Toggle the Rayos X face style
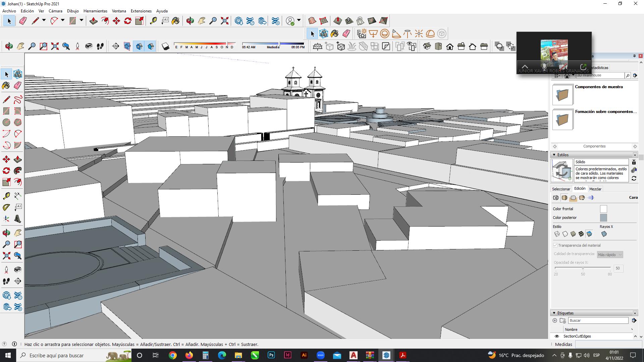The image size is (644, 362). pyautogui.click(x=604, y=234)
